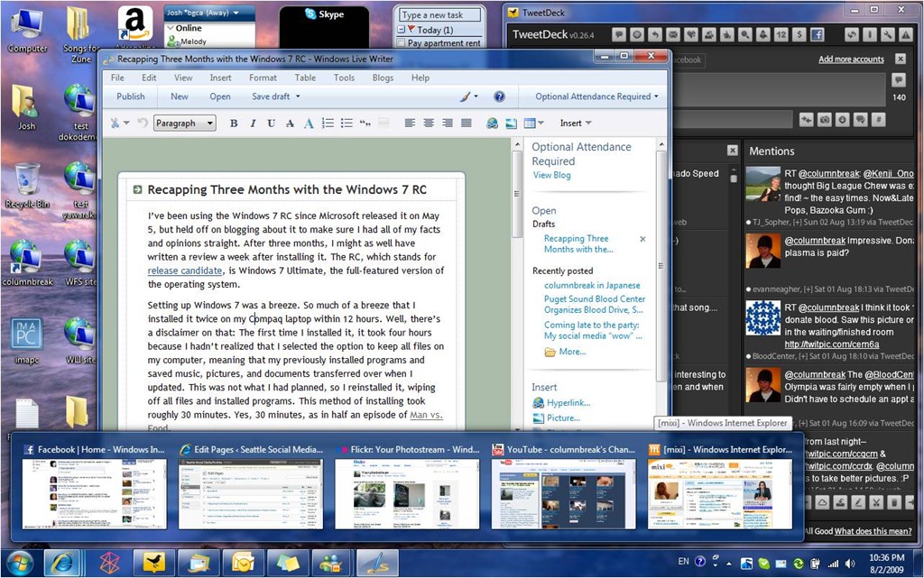Viewport: 924px width, 578px height.
Task: Open the Windows Start orb
Action: pyautogui.click(x=21, y=563)
